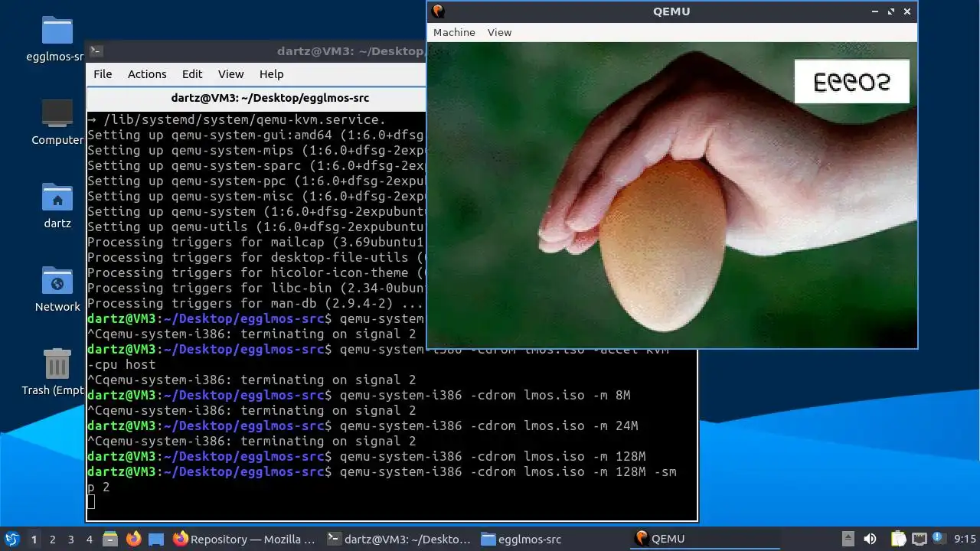
Task: Click the 'Processing triggers for libc-bin' line
Action: click(x=256, y=288)
